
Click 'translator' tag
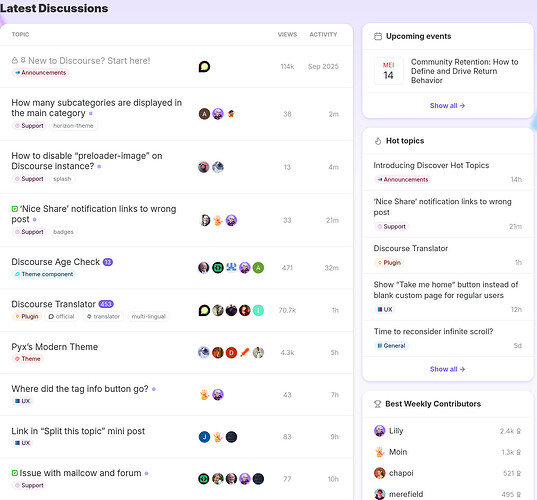pyautogui.click(x=103, y=316)
